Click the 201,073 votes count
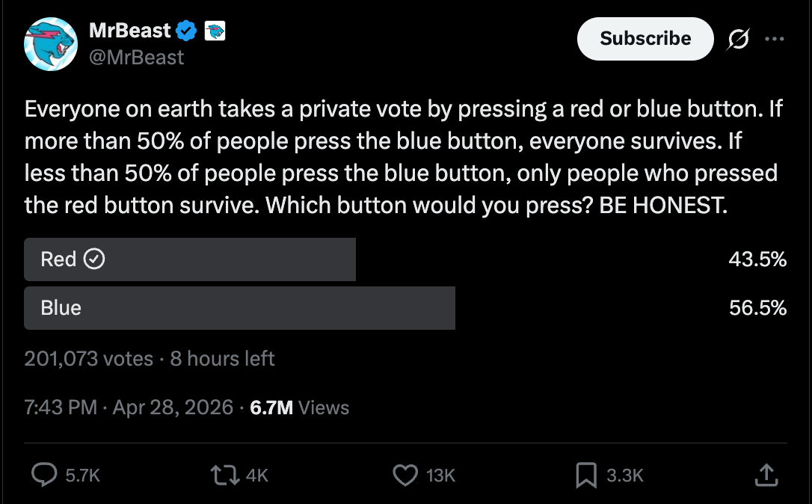812x504 pixels. tap(88, 359)
